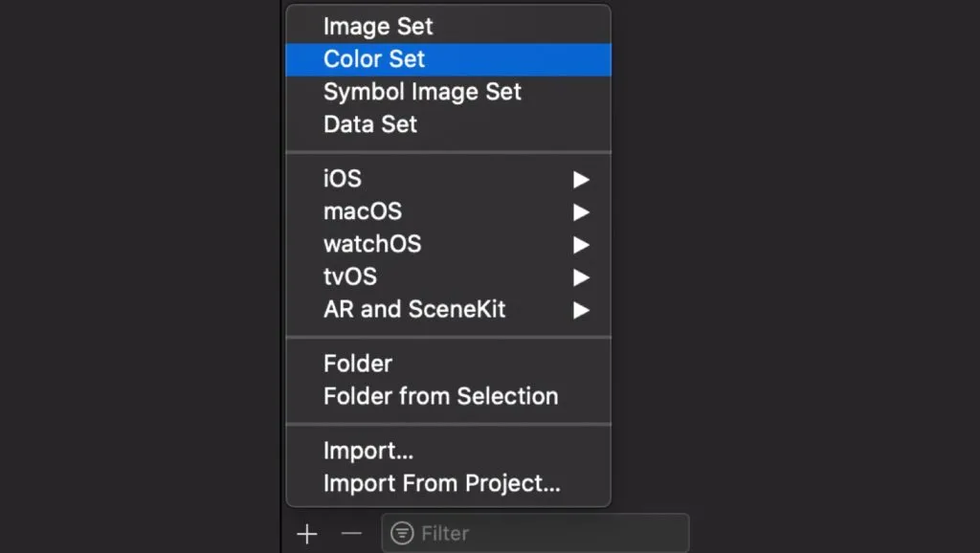The width and height of the screenshot is (980, 553).
Task: Select the iOS menu entry
Action: coord(343,178)
